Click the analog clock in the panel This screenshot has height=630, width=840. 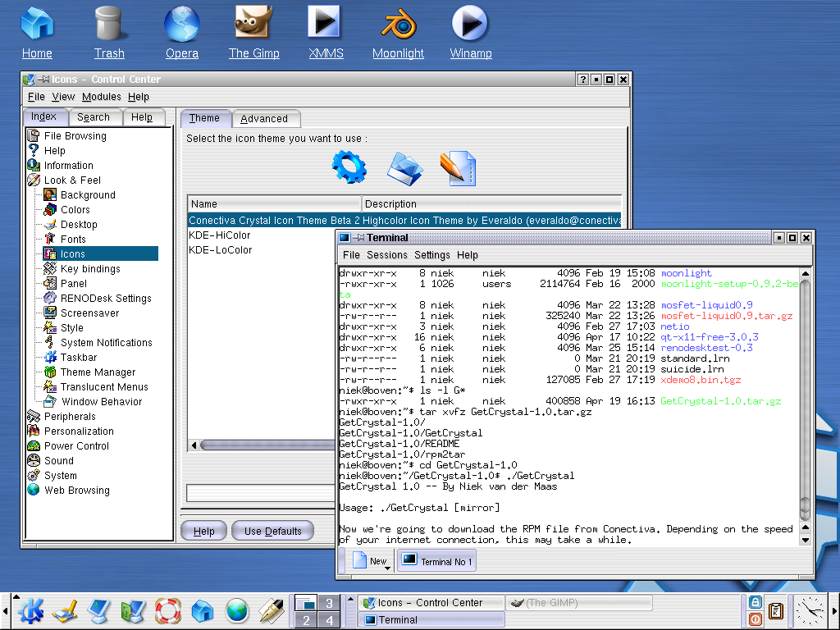[x=810, y=610]
